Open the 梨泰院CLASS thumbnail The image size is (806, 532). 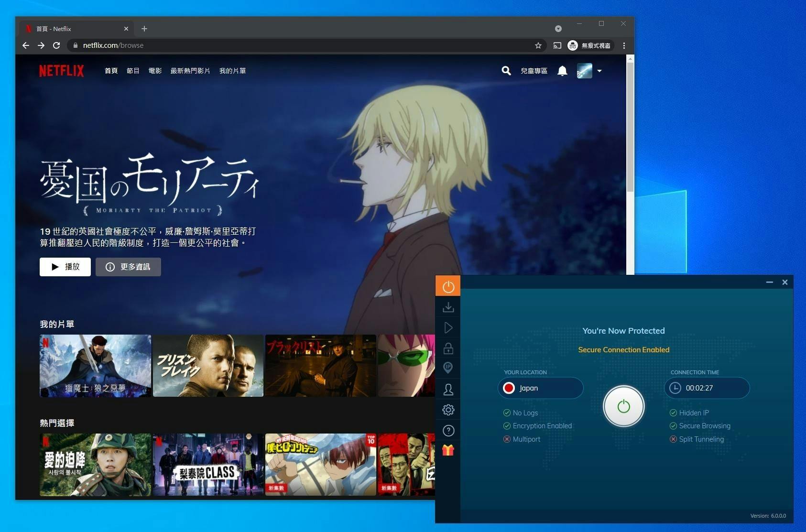(208, 465)
